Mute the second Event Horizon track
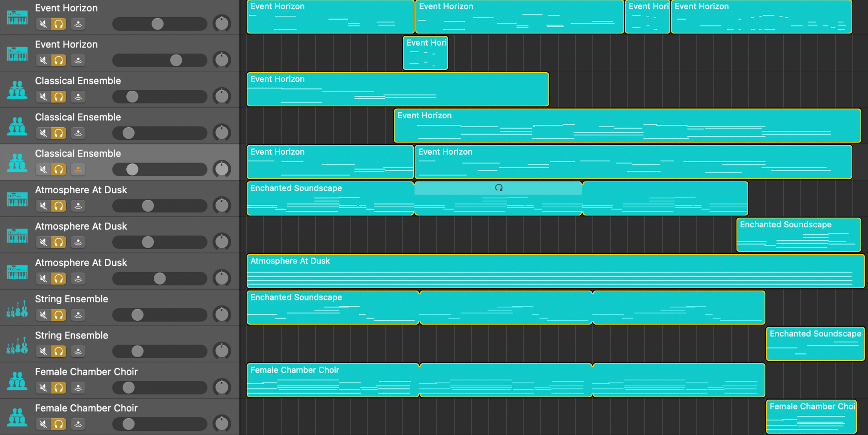This screenshot has width=868, height=435. [x=43, y=60]
